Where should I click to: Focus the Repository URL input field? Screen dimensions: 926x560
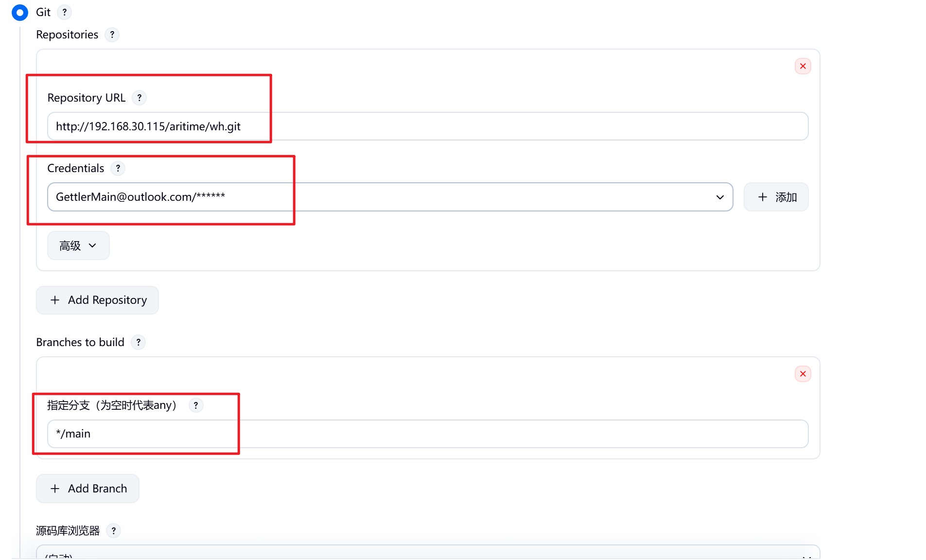click(x=428, y=126)
